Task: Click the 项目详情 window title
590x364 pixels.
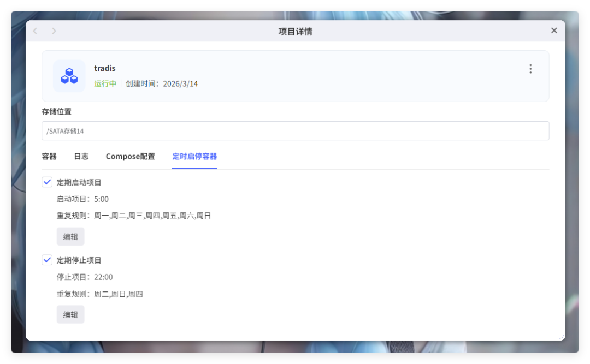Action: (296, 31)
